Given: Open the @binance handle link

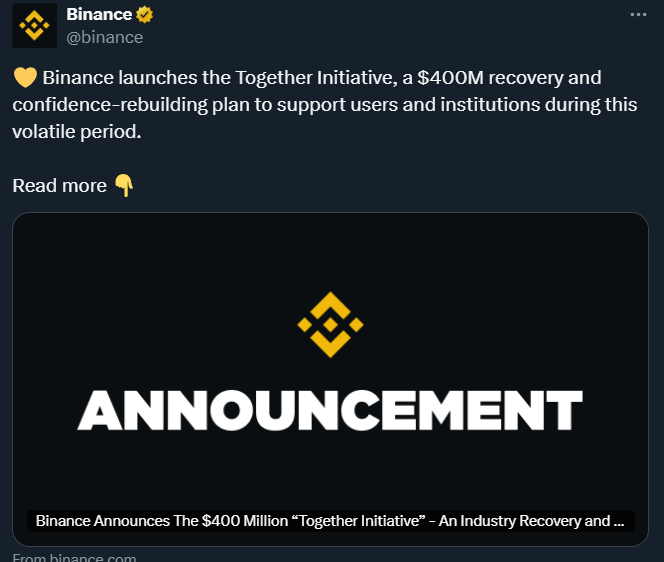Looking at the screenshot, I should click(x=104, y=37).
